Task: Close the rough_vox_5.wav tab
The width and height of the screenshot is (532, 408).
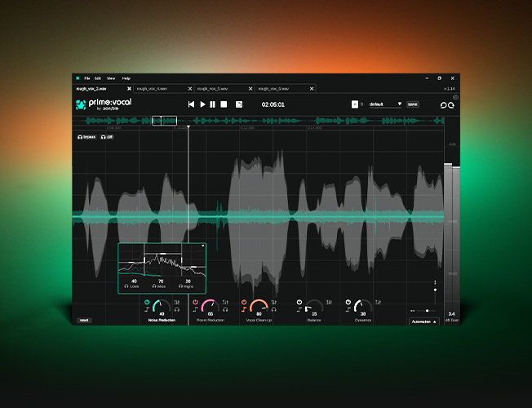Action: click(x=250, y=89)
